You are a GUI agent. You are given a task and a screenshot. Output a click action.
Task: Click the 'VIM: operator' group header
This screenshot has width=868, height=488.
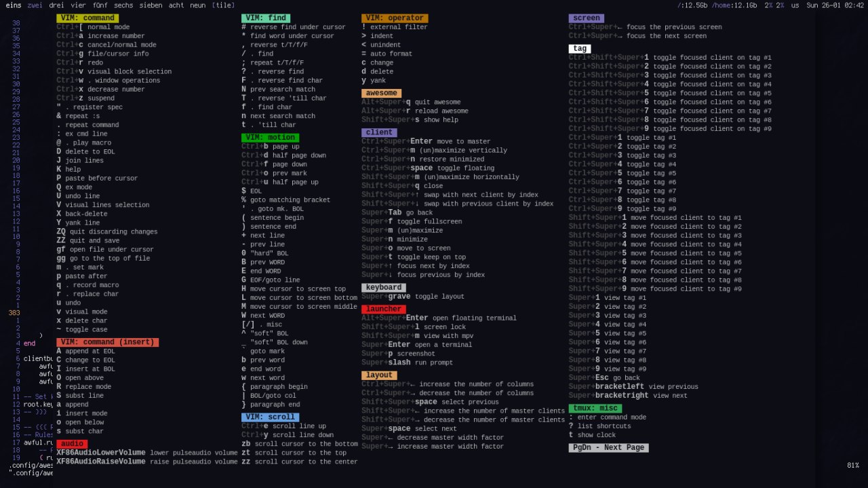pyautogui.click(x=395, y=18)
